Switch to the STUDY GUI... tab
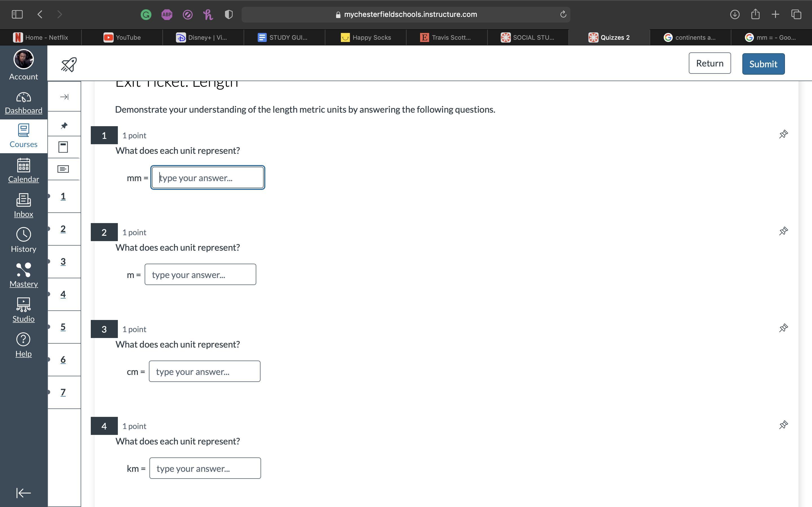The width and height of the screenshot is (812, 507). click(x=283, y=37)
